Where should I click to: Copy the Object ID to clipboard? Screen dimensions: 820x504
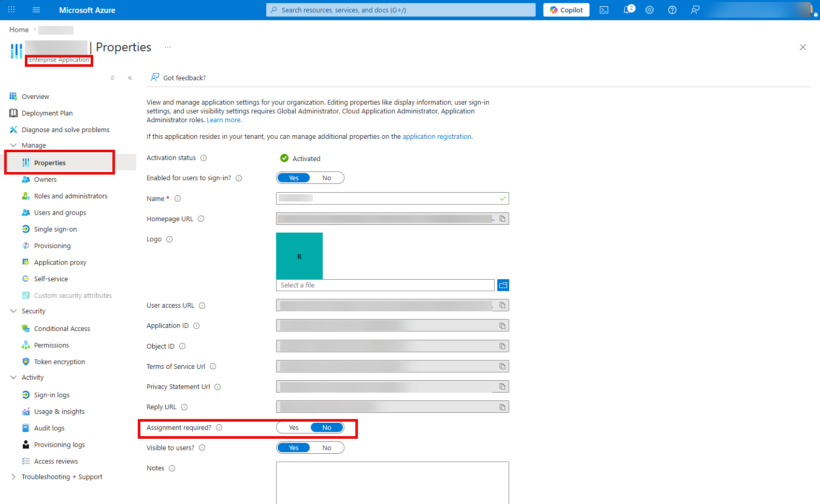click(x=502, y=346)
